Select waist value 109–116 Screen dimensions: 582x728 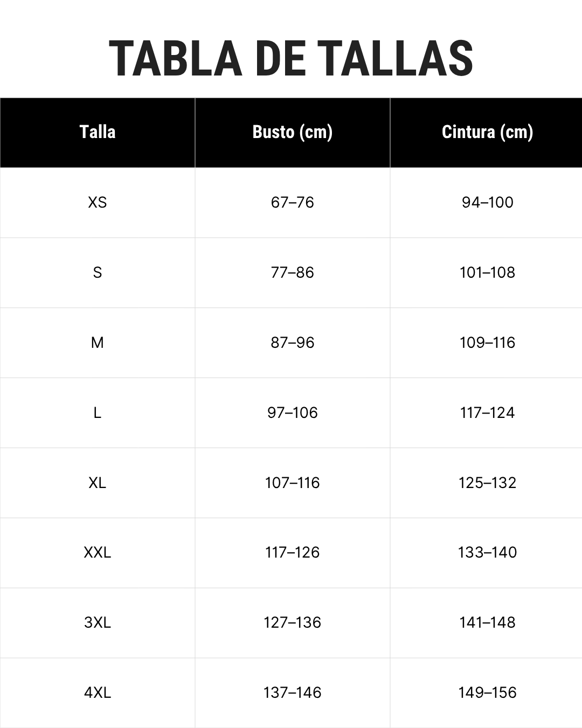pyautogui.click(x=487, y=342)
